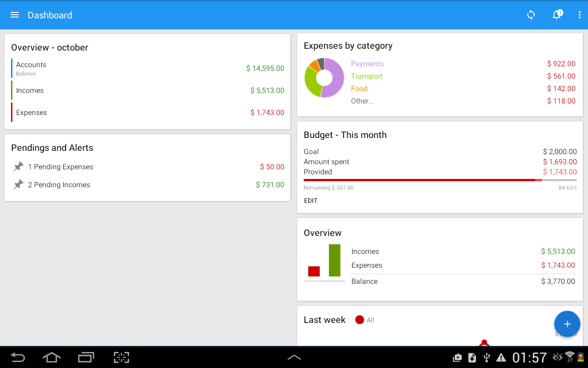Click the green incomes bar in chart
This screenshot has width=588, height=368.
click(x=334, y=260)
